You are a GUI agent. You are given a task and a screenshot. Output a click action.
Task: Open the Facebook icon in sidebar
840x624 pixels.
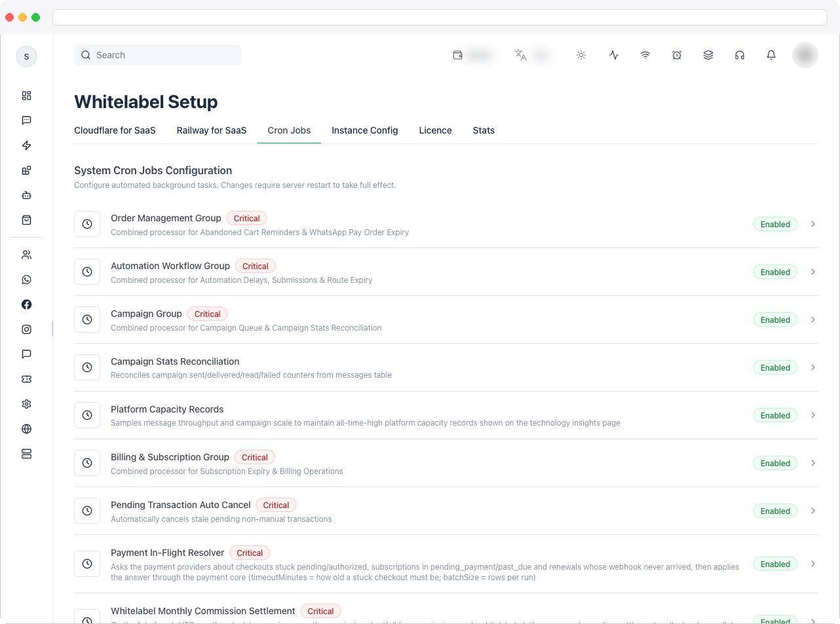(26, 304)
